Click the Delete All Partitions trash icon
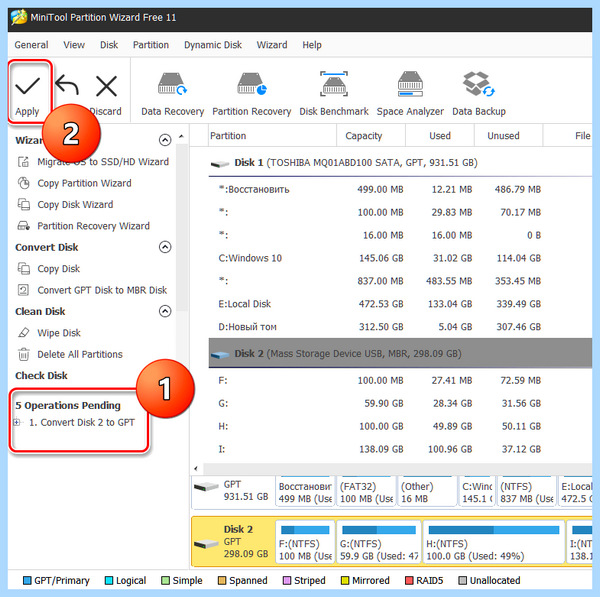This screenshot has height=597, width=600. 23,354
